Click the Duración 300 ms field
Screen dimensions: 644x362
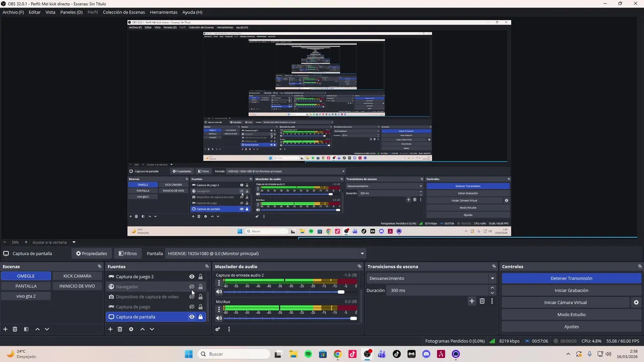point(439,291)
